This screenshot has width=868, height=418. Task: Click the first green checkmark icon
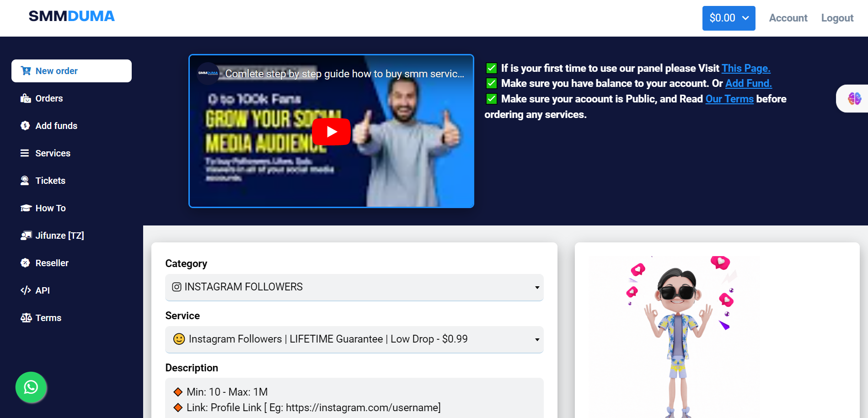point(491,68)
